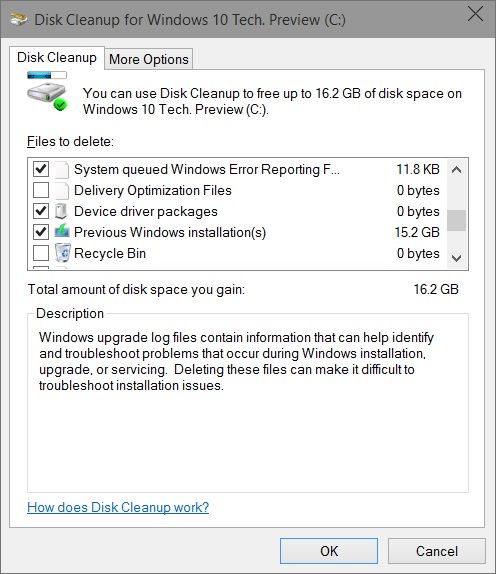The height and width of the screenshot is (574, 496).
Task: Click the scroll down arrow in the file list
Action: 456,258
